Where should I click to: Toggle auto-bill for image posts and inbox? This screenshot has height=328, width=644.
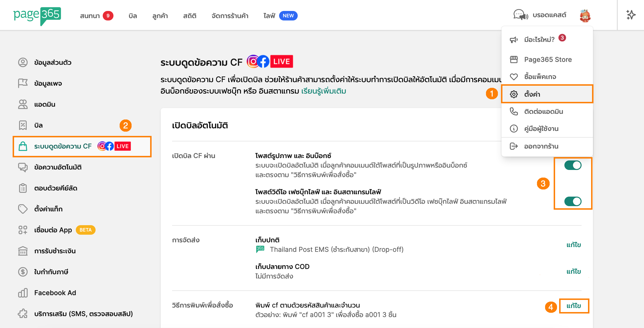pos(572,165)
